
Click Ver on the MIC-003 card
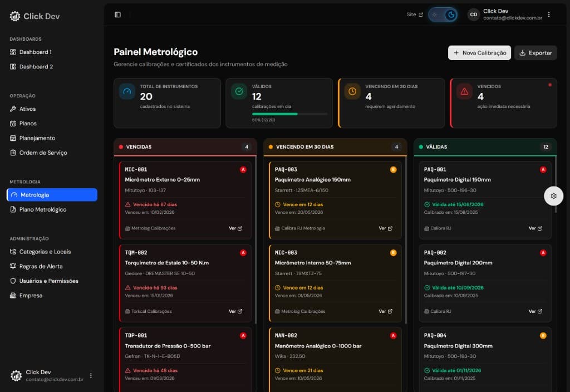[385, 311]
